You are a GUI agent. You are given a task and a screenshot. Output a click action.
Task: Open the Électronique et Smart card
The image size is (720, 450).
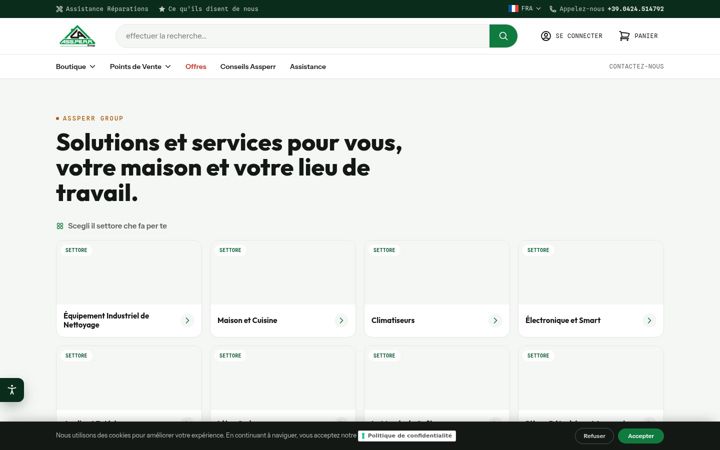pos(591,289)
